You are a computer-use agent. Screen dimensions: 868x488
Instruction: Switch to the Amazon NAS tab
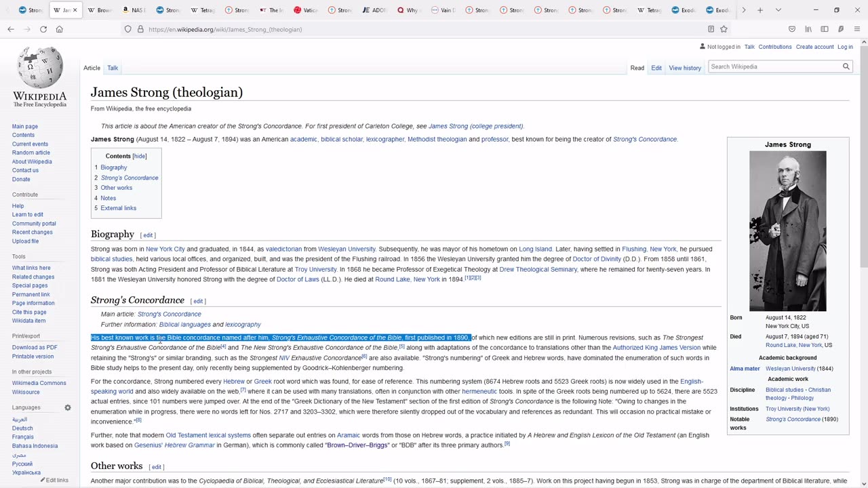pos(134,10)
